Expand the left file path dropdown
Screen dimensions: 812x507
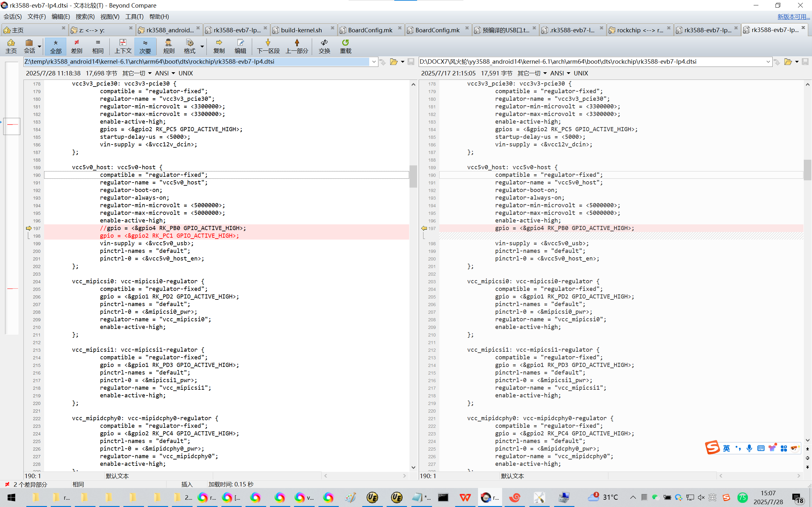pos(374,62)
